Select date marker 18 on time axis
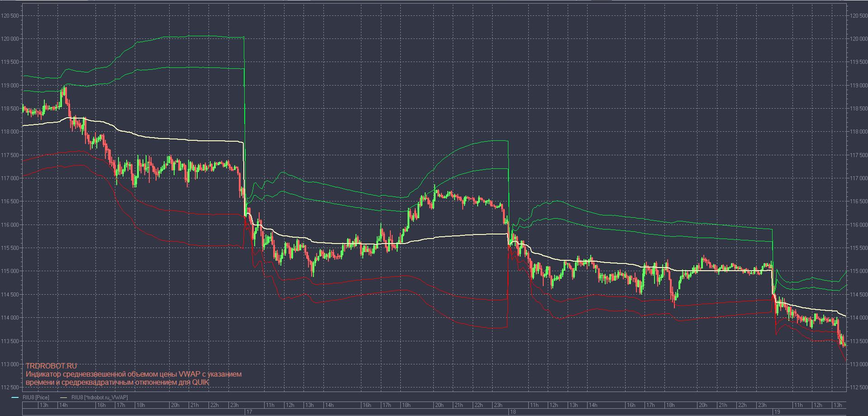Viewport: 868px width, 416px height. point(513,412)
